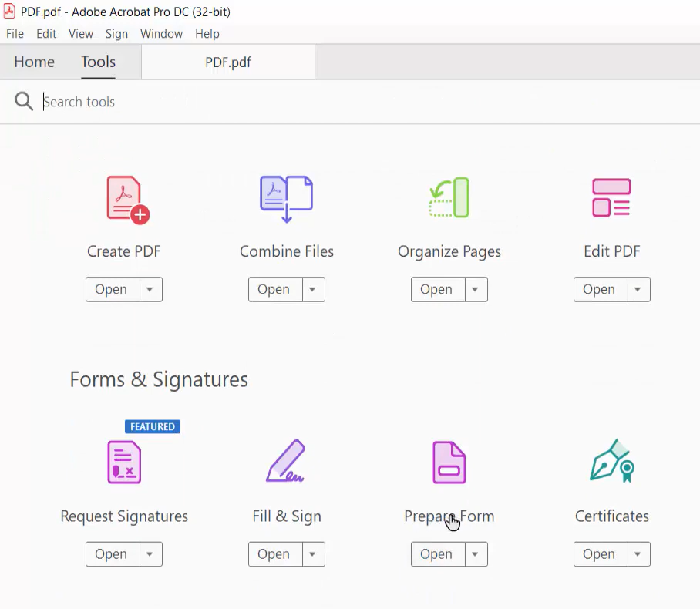Click the Certificates label

click(612, 516)
